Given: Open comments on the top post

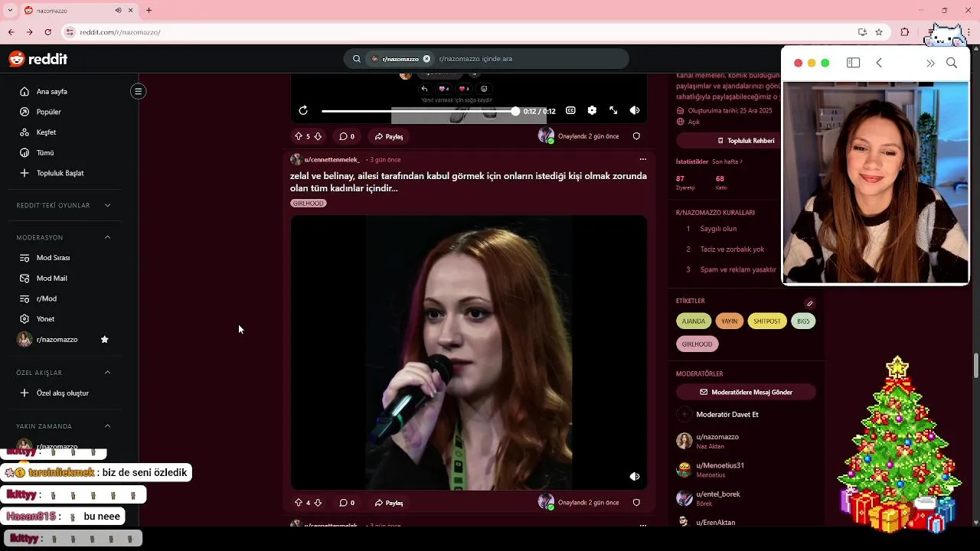Looking at the screenshot, I should (x=347, y=136).
